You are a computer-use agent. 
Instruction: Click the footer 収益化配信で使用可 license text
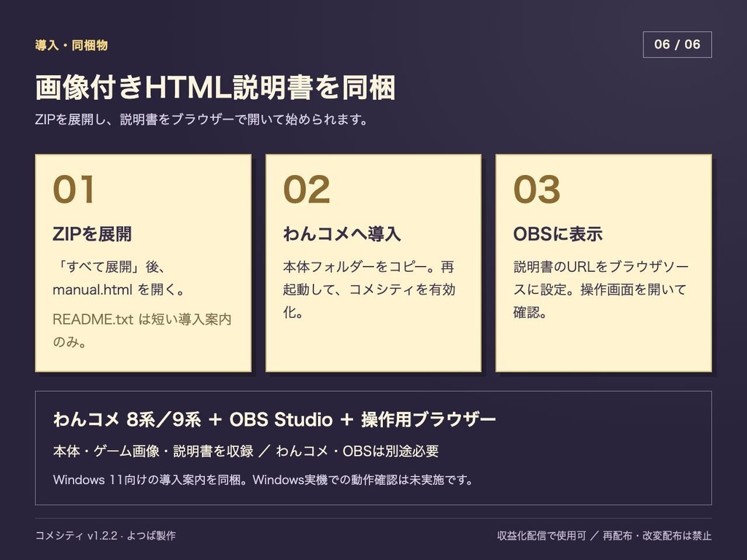[604, 536]
